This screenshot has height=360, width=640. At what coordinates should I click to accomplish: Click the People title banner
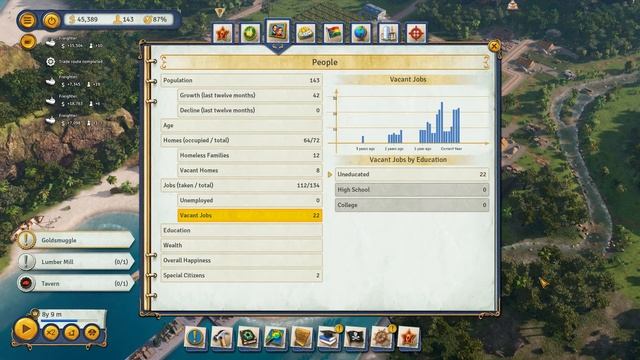click(x=324, y=62)
